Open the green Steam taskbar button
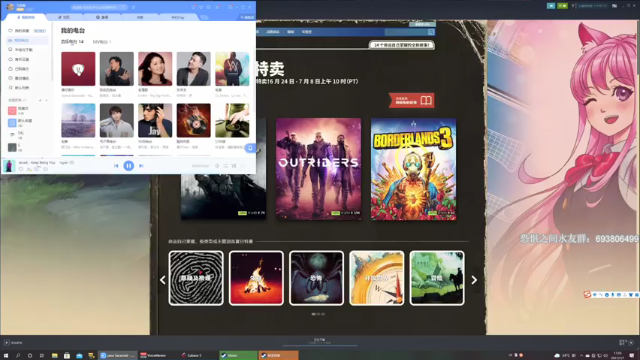The image size is (640, 360). click(x=238, y=356)
